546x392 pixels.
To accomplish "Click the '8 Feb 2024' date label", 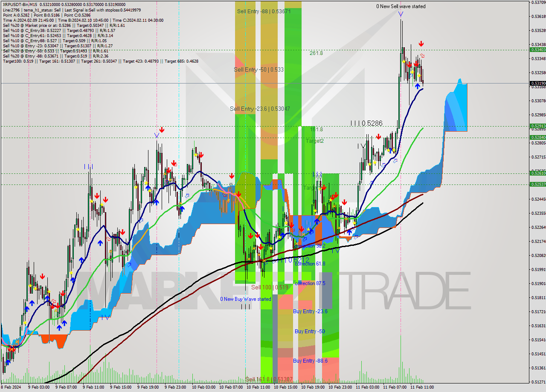I will tap(12, 388).
